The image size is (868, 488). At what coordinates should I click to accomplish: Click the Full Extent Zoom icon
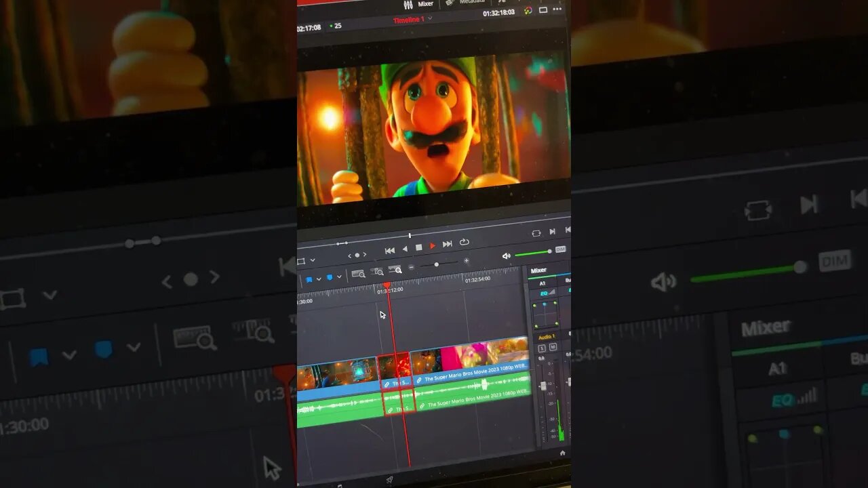pyautogui.click(x=358, y=274)
